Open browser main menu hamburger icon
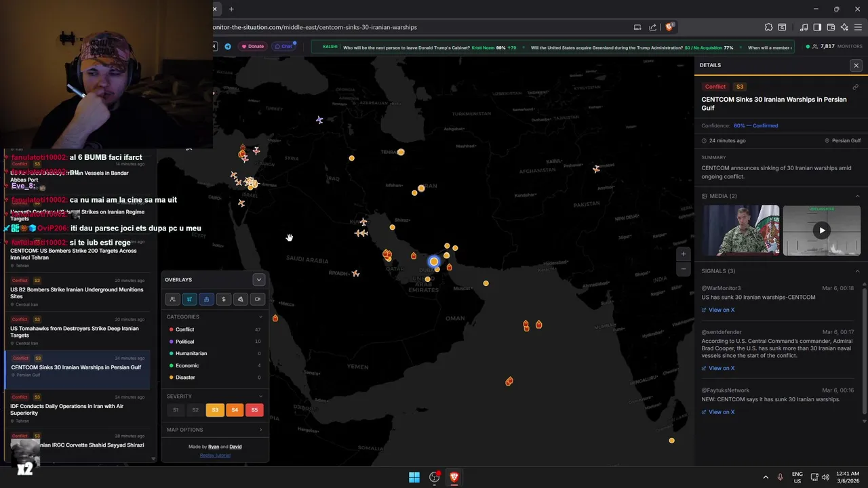This screenshot has height=488, width=868. (858, 27)
